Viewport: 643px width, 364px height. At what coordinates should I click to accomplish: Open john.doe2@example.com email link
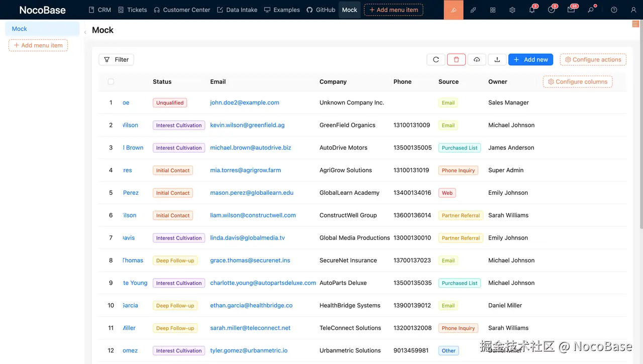pyautogui.click(x=245, y=102)
